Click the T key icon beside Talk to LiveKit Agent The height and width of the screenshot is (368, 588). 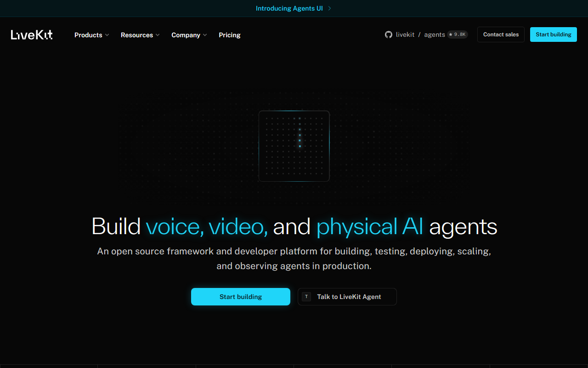pos(306,297)
